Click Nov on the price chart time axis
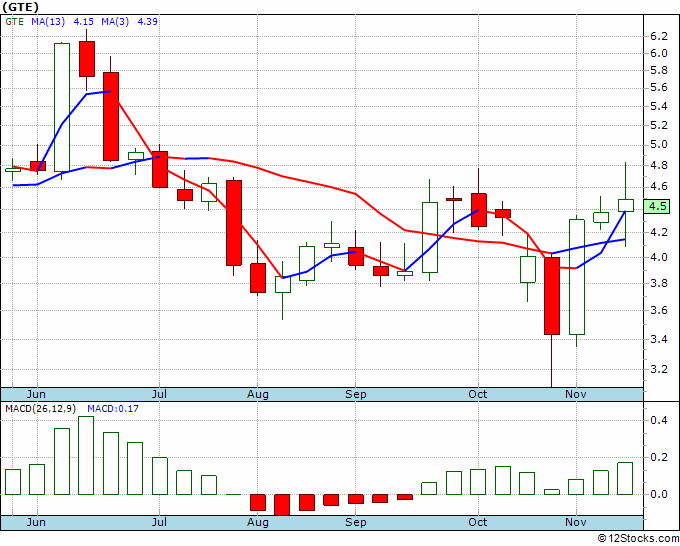This screenshot has width=680, height=546. [x=575, y=394]
